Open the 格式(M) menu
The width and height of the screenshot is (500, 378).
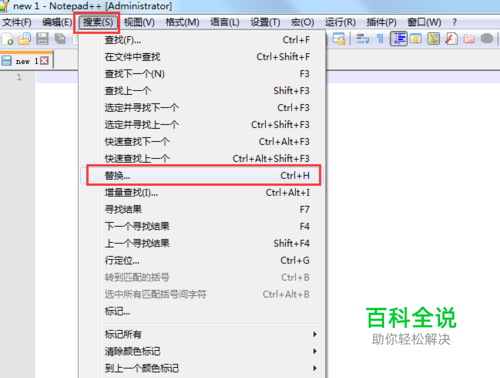(x=182, y=22)
